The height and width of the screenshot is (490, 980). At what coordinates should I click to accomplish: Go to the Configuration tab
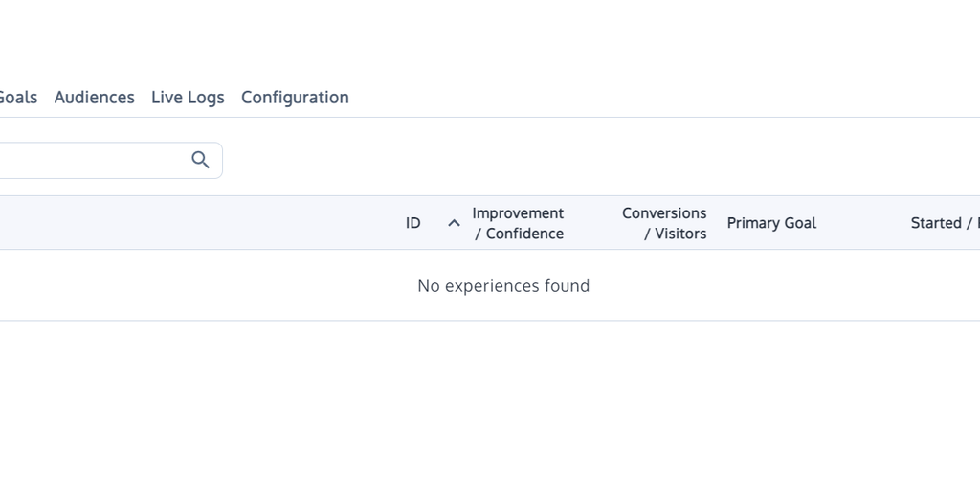click(x=295, y=98)
